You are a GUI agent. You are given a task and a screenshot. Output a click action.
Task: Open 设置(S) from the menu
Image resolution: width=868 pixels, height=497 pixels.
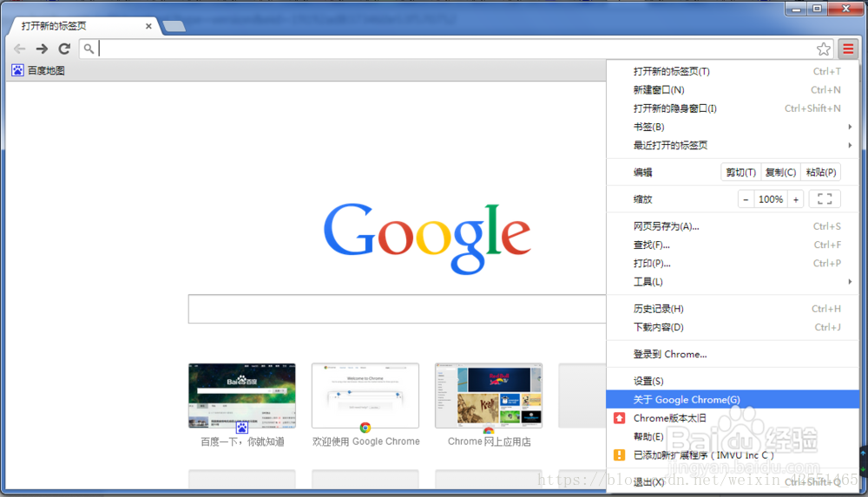point(733,381)
